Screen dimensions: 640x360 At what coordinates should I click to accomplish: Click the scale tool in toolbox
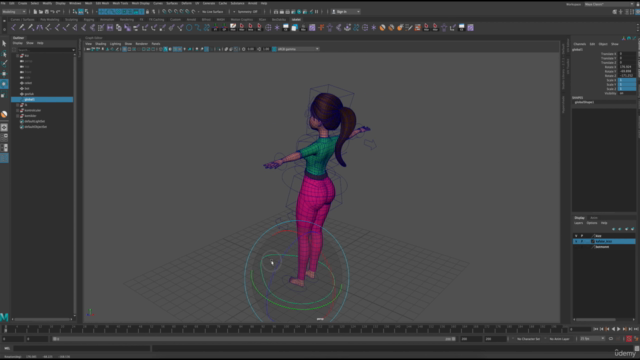pos(4,95)
